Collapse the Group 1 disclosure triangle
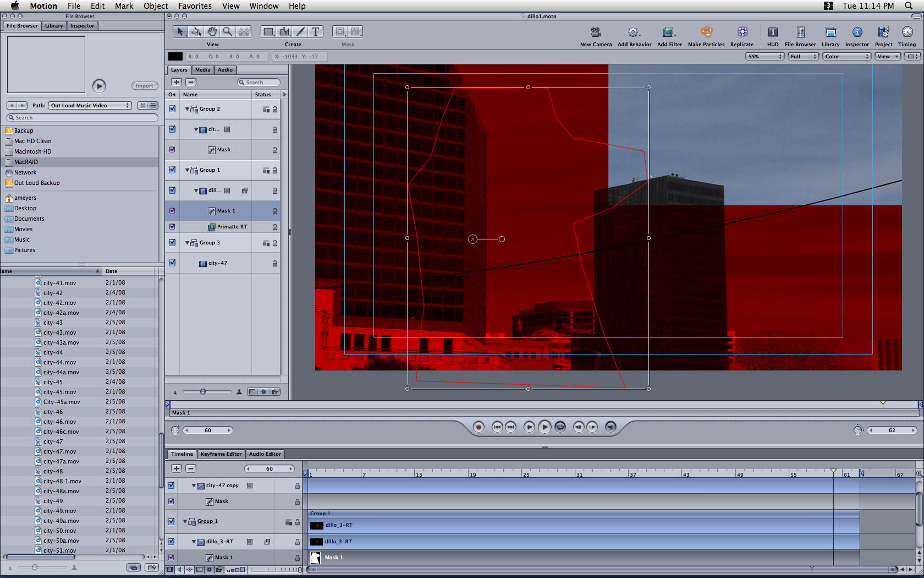The height and width of the screenshot is (578, 924). pos(187,170)
